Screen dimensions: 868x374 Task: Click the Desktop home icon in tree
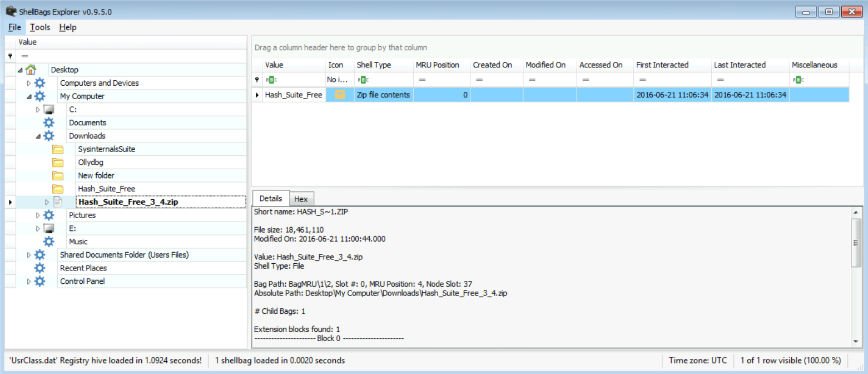(31, 70)
